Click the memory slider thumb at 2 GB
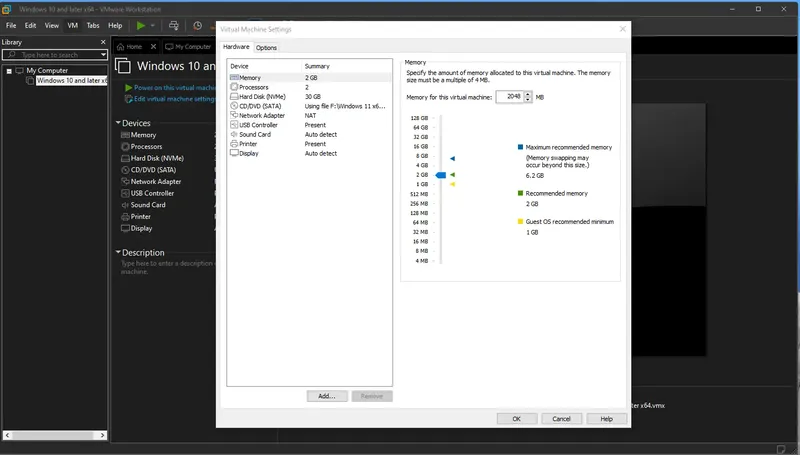800x455 pixels. [441, 175]
